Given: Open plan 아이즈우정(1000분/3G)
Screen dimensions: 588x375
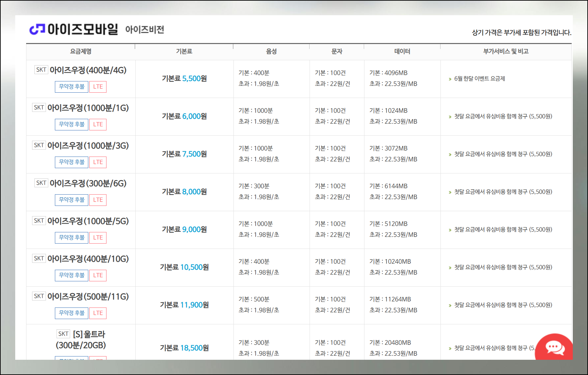Looking at the screenshot, I should click(88, 146).
